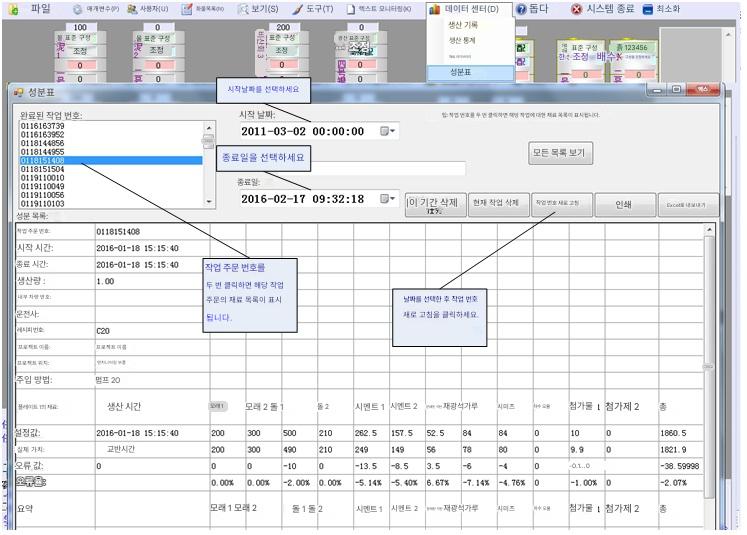747x535 pixels.
Task: Select work order 0118151504 in list
Action: click(43, 170)
